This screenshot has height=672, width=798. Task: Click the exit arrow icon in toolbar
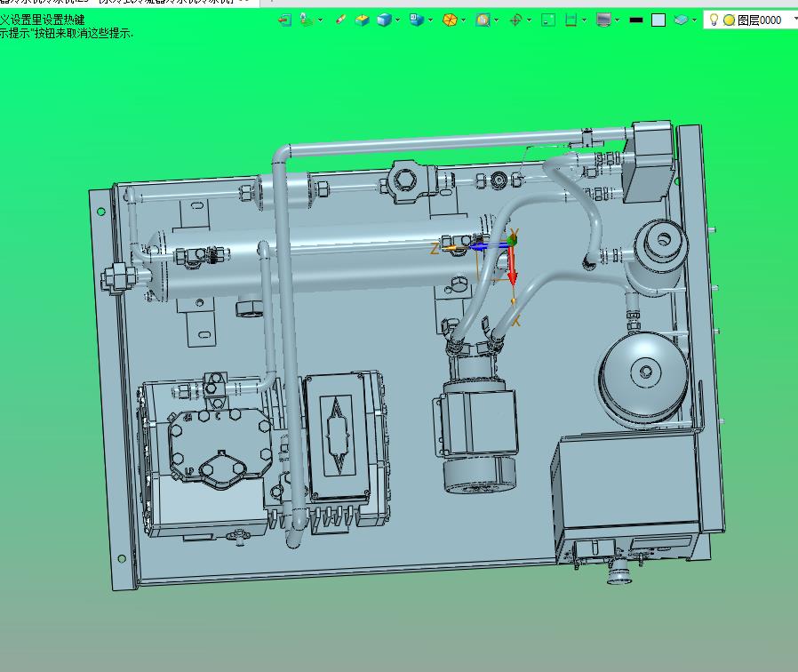click(285, 20)
